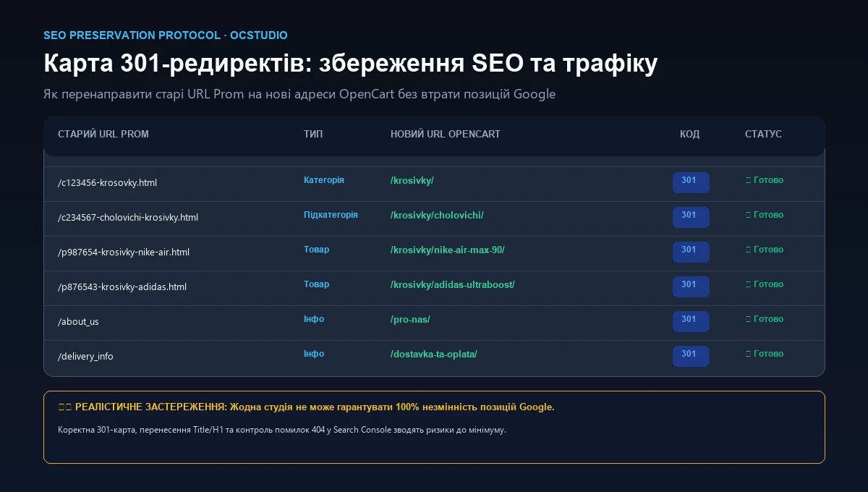Click the old URL /delivery_info
This screenshot has width=868, height=492.
coord(85,357)
